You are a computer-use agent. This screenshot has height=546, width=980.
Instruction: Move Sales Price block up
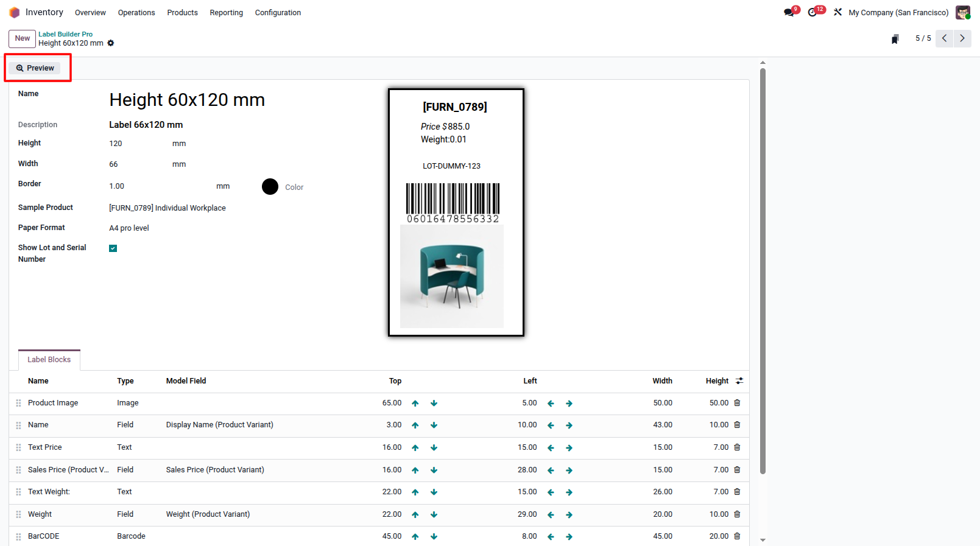point(415,471)
